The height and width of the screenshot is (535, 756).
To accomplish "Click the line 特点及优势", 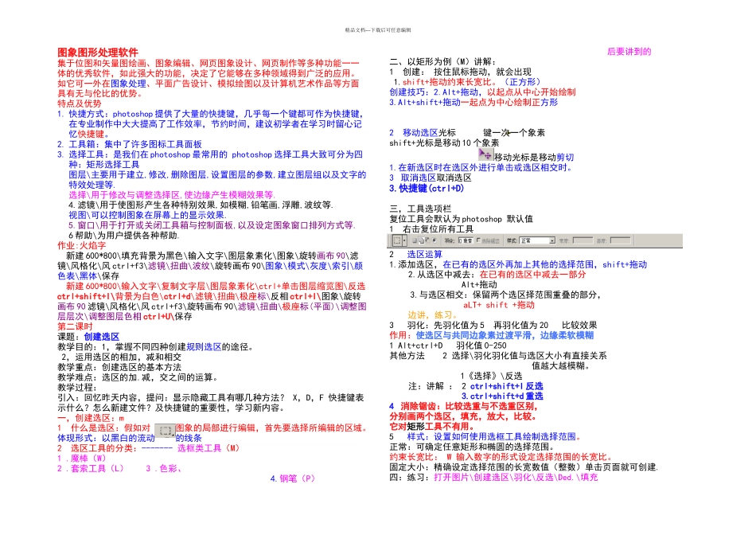I will 80,103.
